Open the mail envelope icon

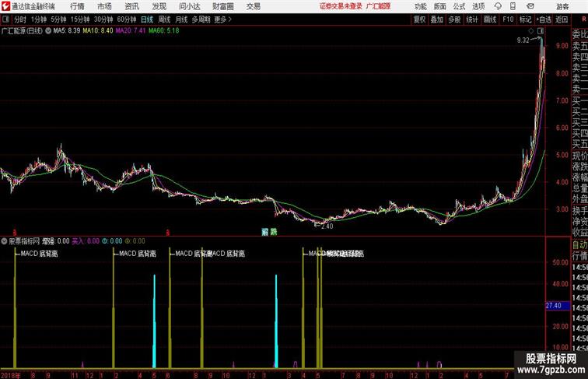coord(530,6)
